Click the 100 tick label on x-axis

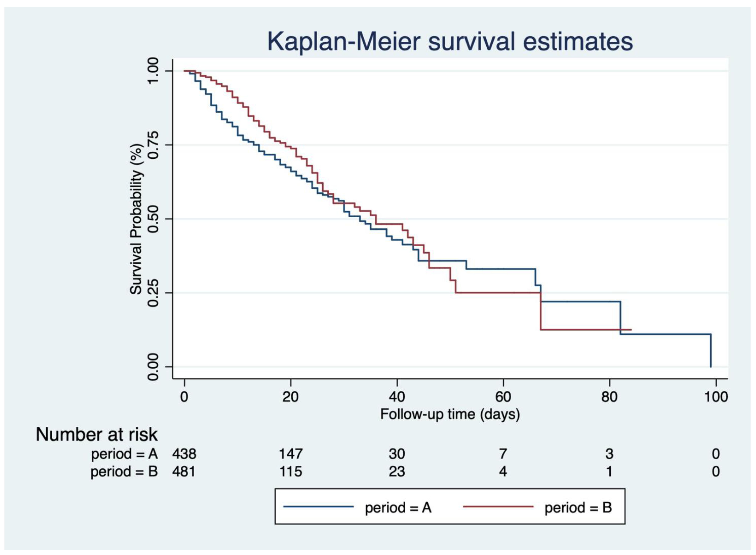pos(716,397)
